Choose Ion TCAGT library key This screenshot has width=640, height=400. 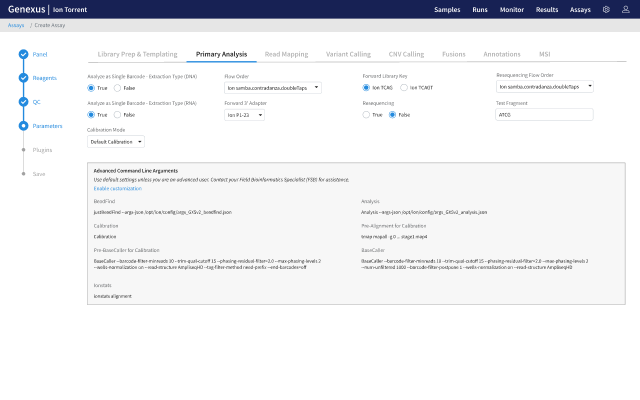404,88
